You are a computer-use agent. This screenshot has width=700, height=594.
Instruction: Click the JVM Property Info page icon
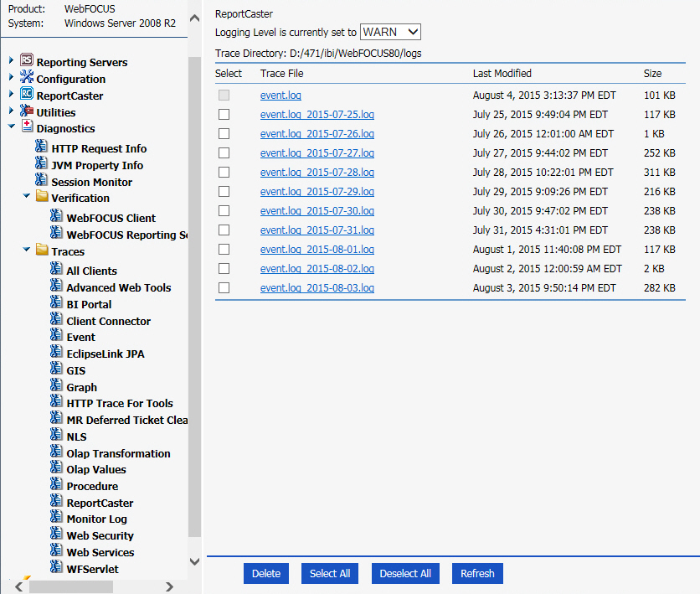point(41,163)
